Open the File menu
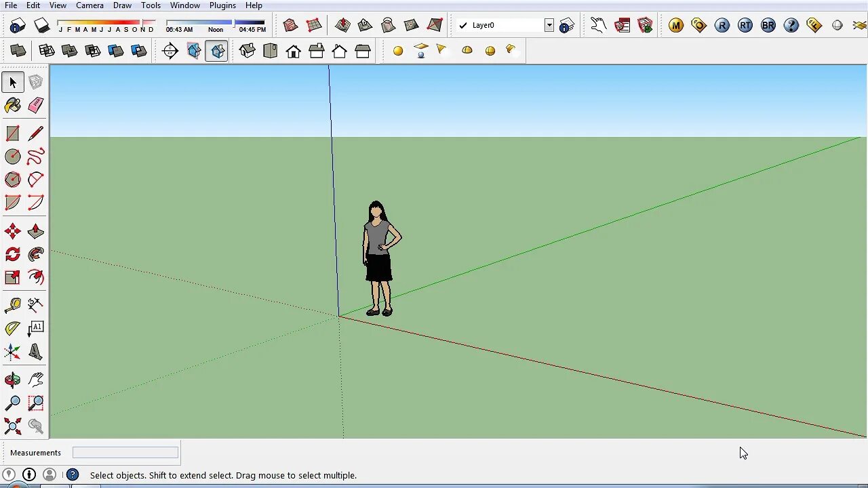The width and height of the screenshot is (868, 488). tap(11, 5)
